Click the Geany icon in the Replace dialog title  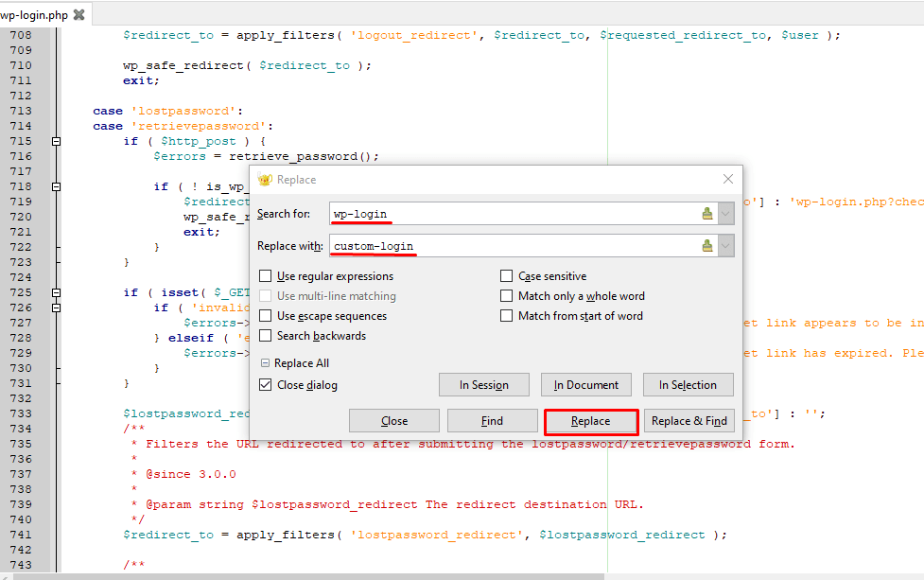pyautogui.click(x=265, y=180)
